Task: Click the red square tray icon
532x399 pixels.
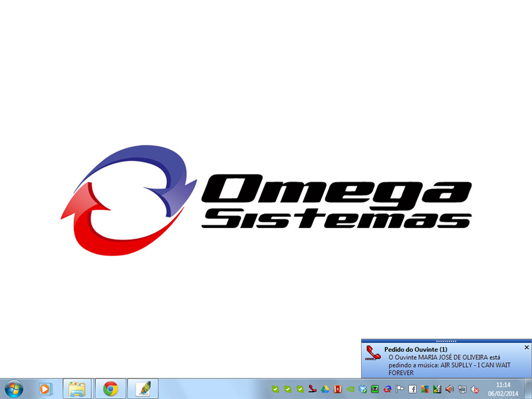Action: tap(338, 389)
